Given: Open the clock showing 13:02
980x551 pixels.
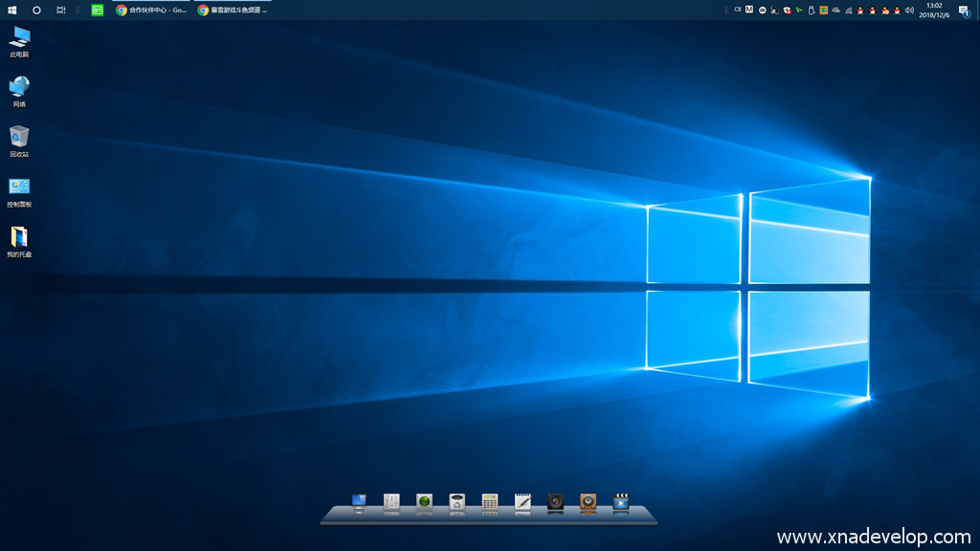Looking at the screenshot, I should tap(935, 10).
